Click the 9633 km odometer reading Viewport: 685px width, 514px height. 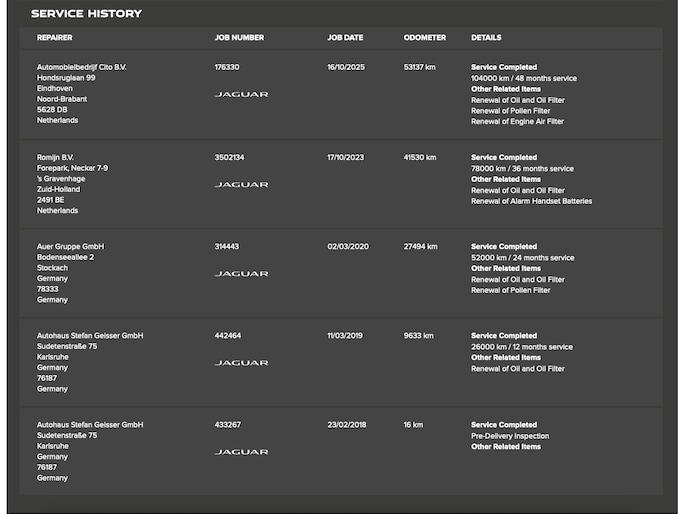point(419,336)
